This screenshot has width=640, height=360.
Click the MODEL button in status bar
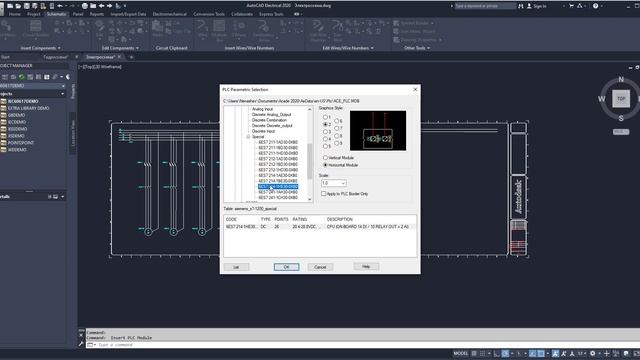click(x=461, y=353)
